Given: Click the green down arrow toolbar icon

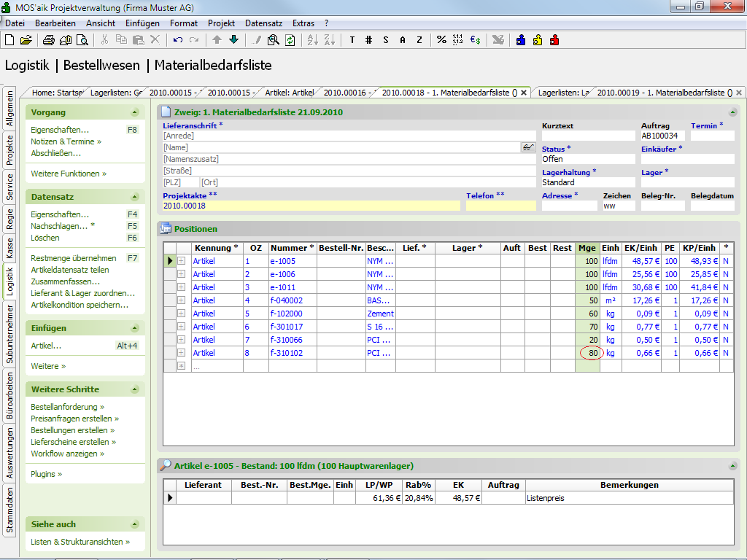Looking at the screenshot, I should point(233,40).
